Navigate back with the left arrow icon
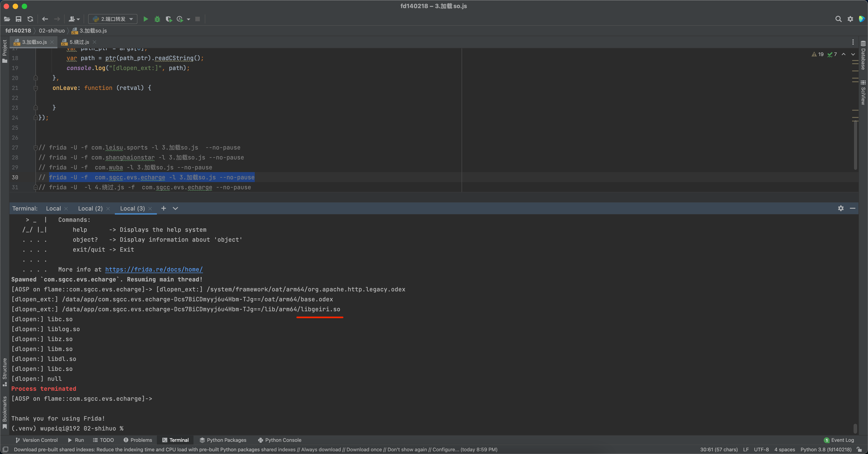 tap(45, 19)
